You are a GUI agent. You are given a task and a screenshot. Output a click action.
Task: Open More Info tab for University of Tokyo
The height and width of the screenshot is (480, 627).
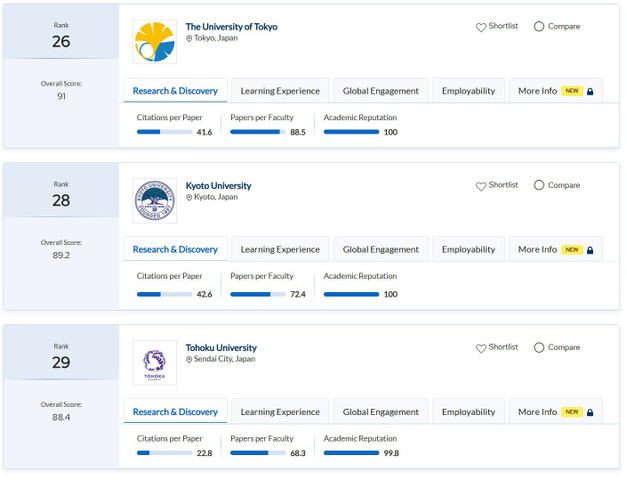click(554, 91)
